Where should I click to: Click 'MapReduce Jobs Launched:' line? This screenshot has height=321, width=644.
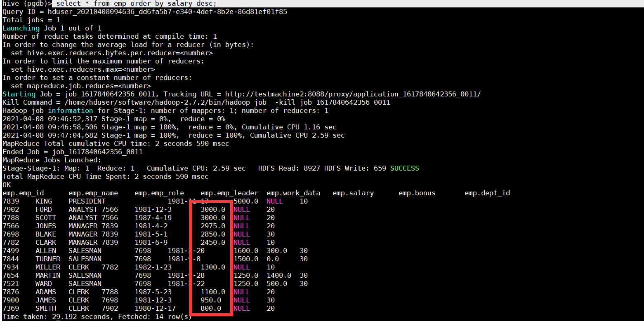point(52,160)
